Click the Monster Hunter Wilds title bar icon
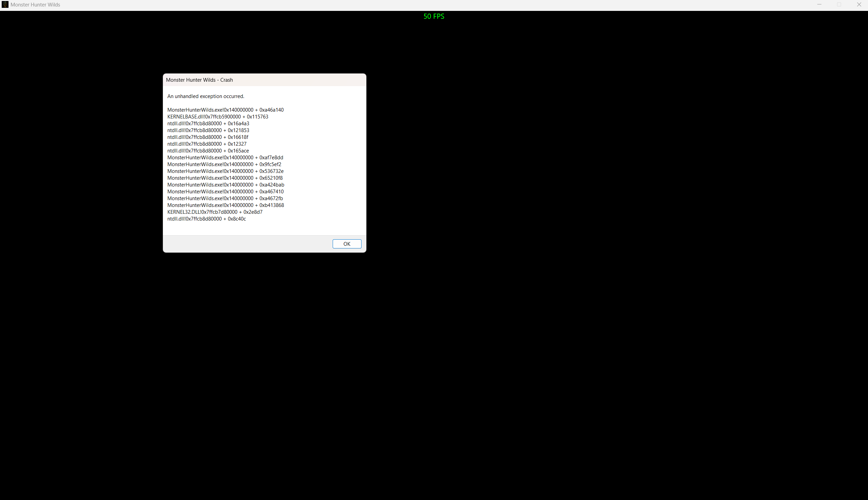 click(x=5, y=4)
